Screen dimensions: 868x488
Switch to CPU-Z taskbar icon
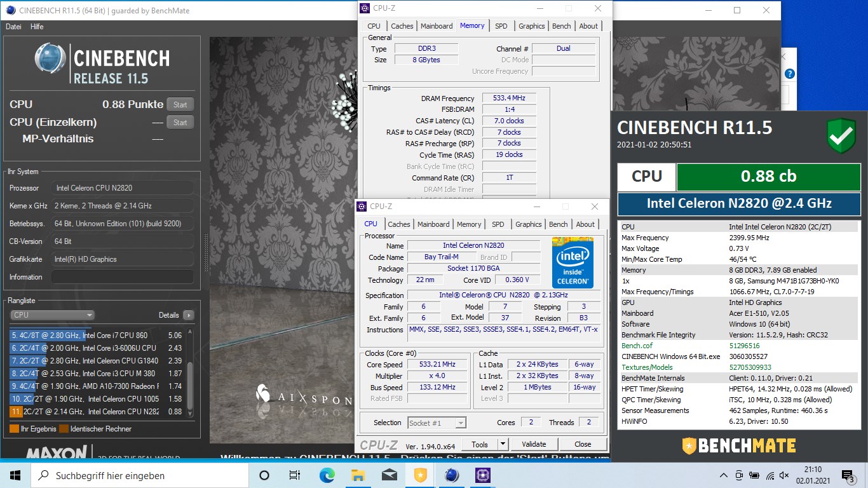pyautogui.click(x=482, y=475)
